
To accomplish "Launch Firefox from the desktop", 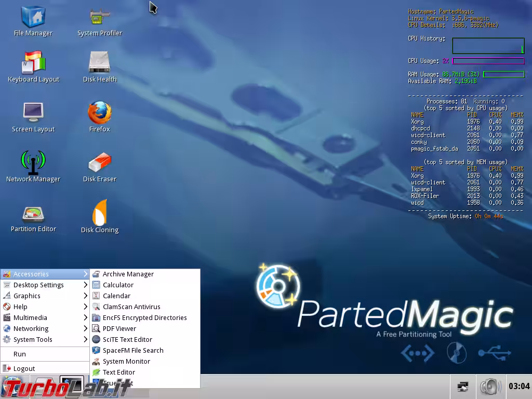I will click(99, 113).
